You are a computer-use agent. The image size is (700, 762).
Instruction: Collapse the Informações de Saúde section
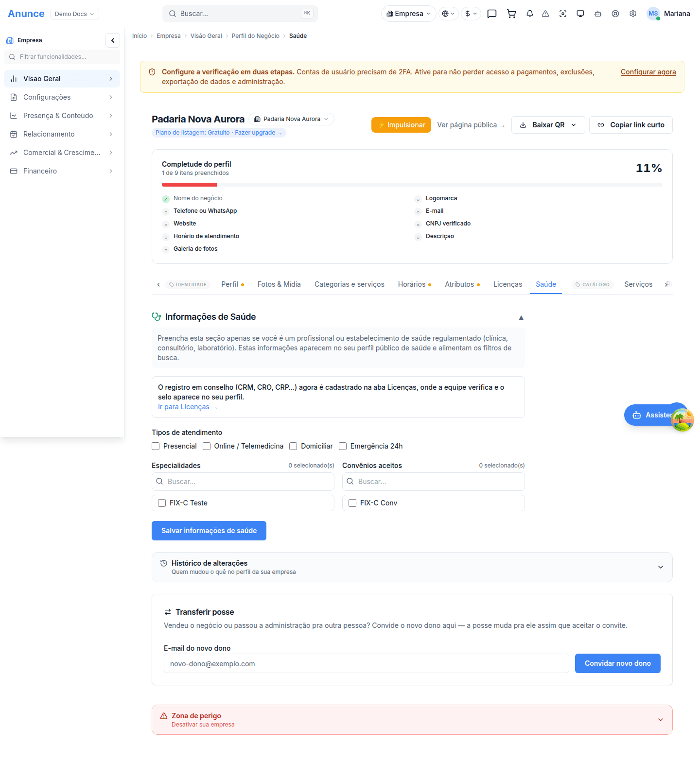(x=521, y=317)
